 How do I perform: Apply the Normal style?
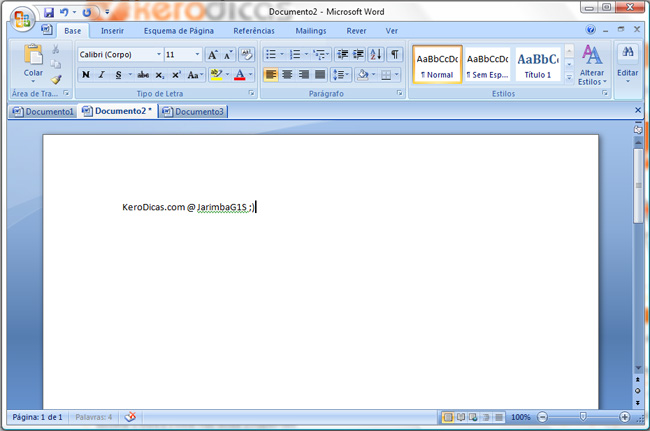click(x=437, y=65)
